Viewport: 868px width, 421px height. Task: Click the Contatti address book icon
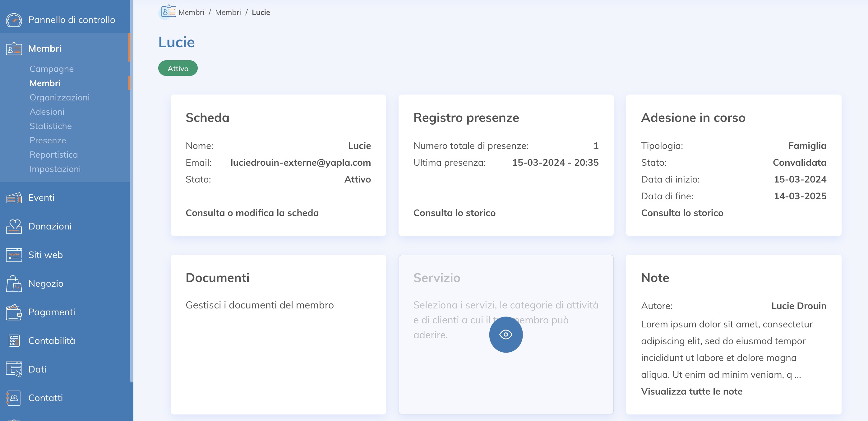click(14, 398)
